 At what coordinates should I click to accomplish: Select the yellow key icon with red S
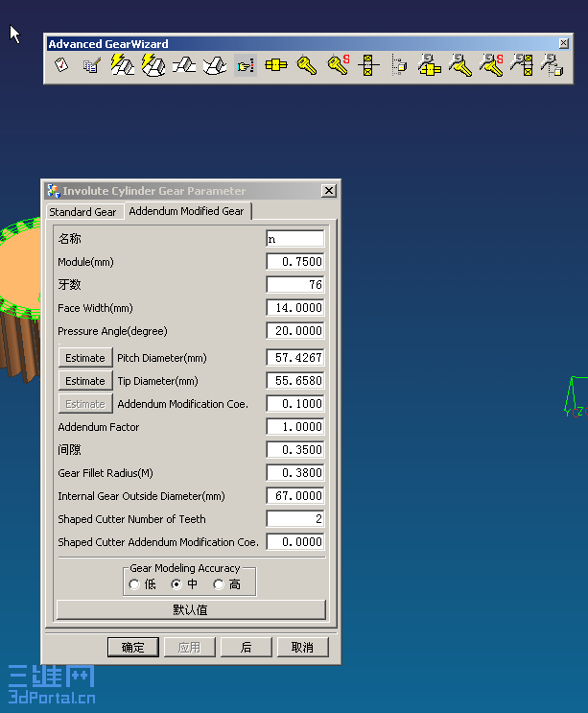(x=338, y=65)
